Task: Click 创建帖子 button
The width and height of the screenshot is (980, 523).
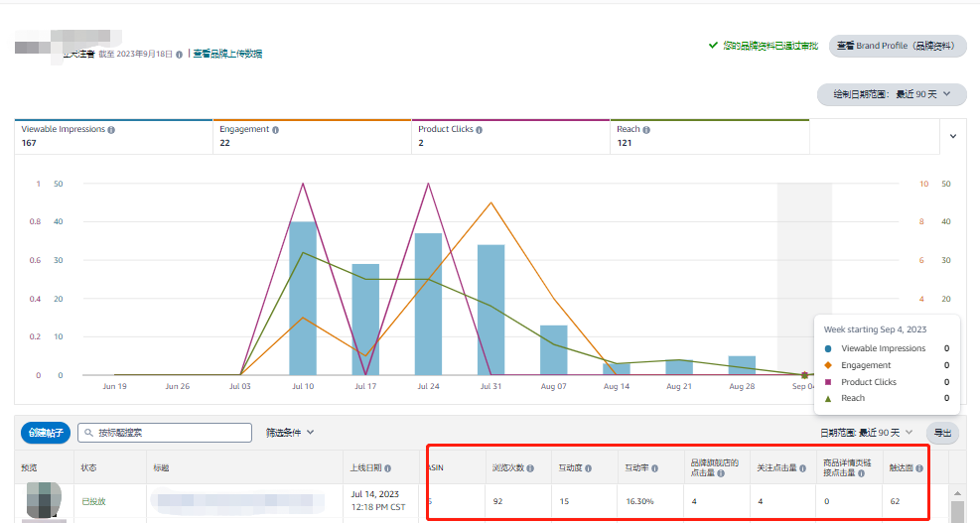Action: tap(46, 433)
